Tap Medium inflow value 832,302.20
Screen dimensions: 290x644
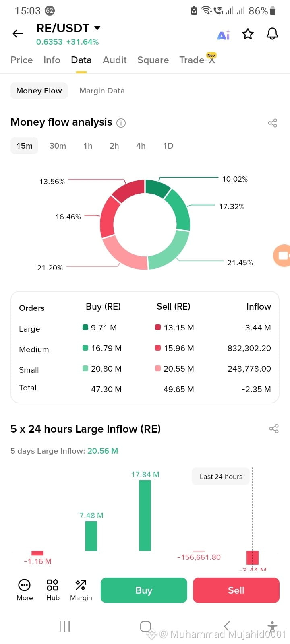click(x=249, y=348)
